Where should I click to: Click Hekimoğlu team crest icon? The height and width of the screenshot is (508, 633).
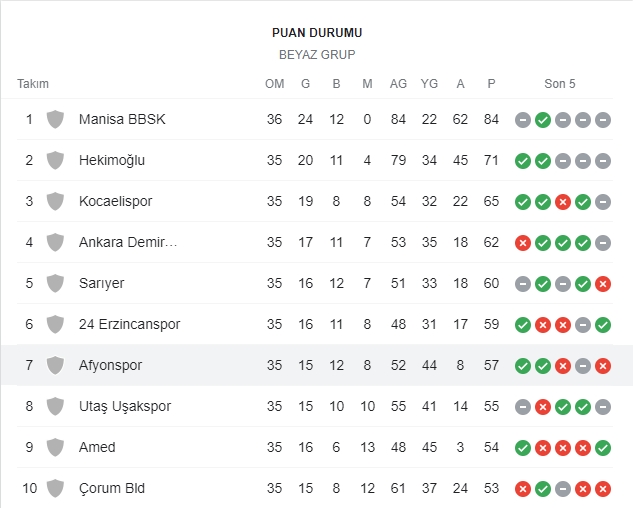[55, 160]
